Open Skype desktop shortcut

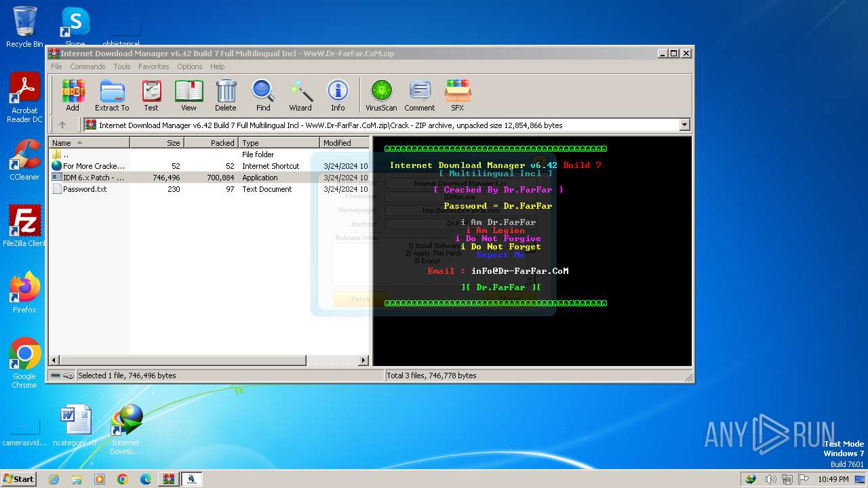tap(75, 26)
